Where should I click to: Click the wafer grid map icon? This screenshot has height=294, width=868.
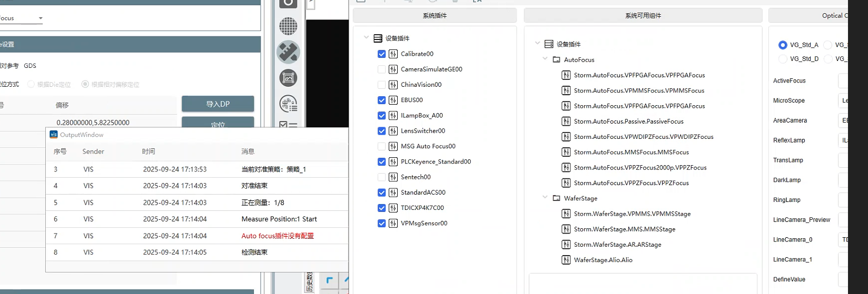[288, 26]
